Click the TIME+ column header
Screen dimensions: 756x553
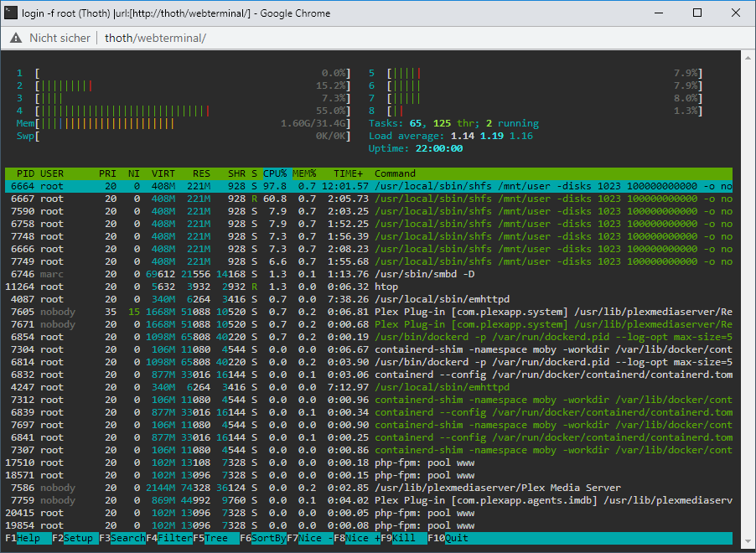[348, 173]
